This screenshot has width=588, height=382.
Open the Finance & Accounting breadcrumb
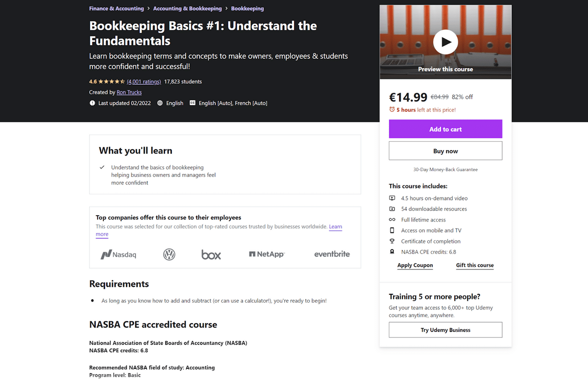(117, 9)
